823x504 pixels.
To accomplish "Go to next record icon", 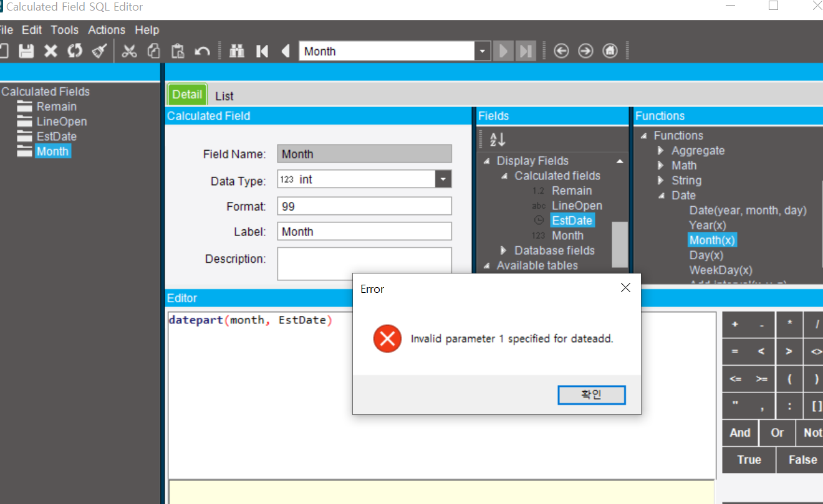I will point(503,51).
